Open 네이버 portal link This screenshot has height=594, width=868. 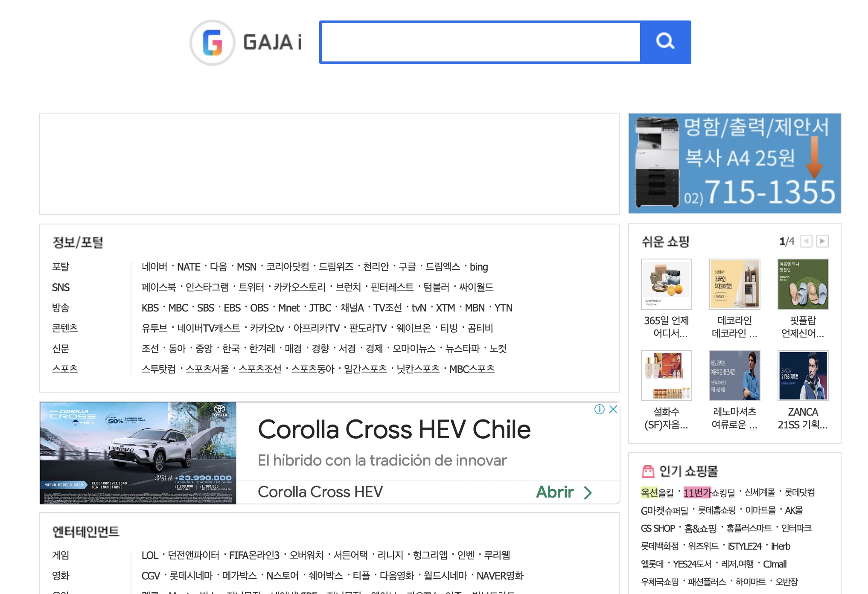tap(154, 267)
